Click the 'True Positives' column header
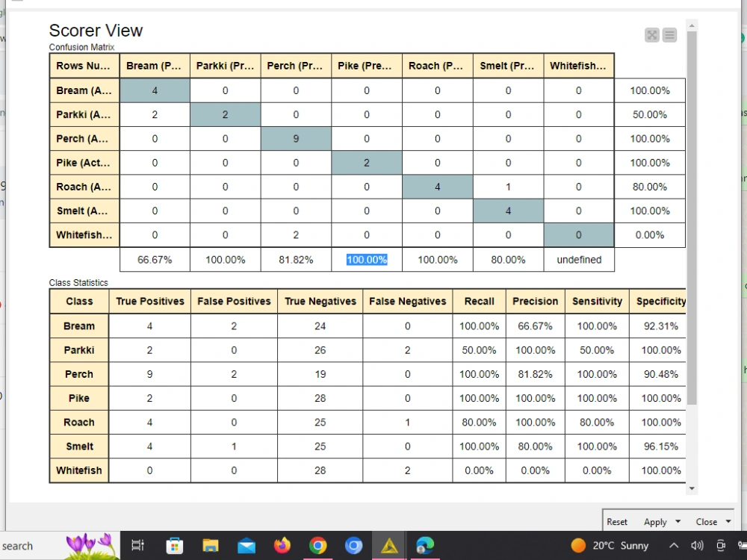Image resolution: width=747 pixels, height=560 pixels. [x=150, y=302]
